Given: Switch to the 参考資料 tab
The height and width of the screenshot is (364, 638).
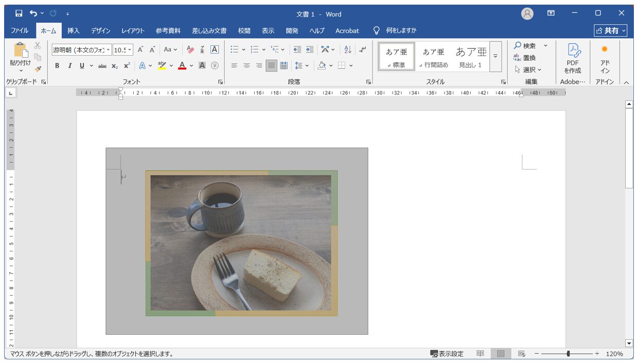Looking at the screenshot, I should click(168, 31).
